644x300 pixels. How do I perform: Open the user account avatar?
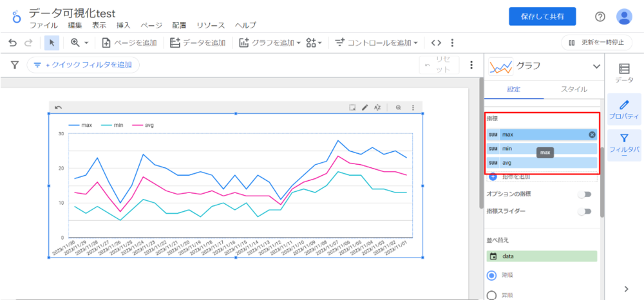[x=624, y=16]
